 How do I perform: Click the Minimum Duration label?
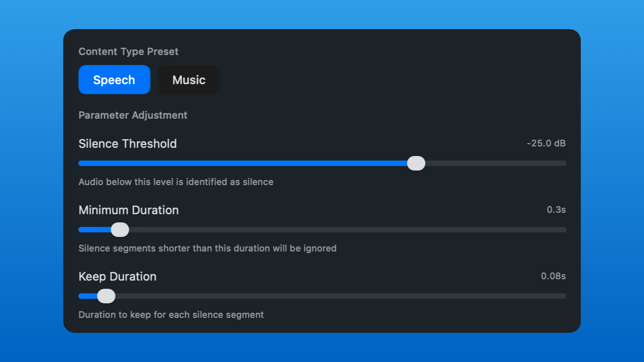pos(128,210)
